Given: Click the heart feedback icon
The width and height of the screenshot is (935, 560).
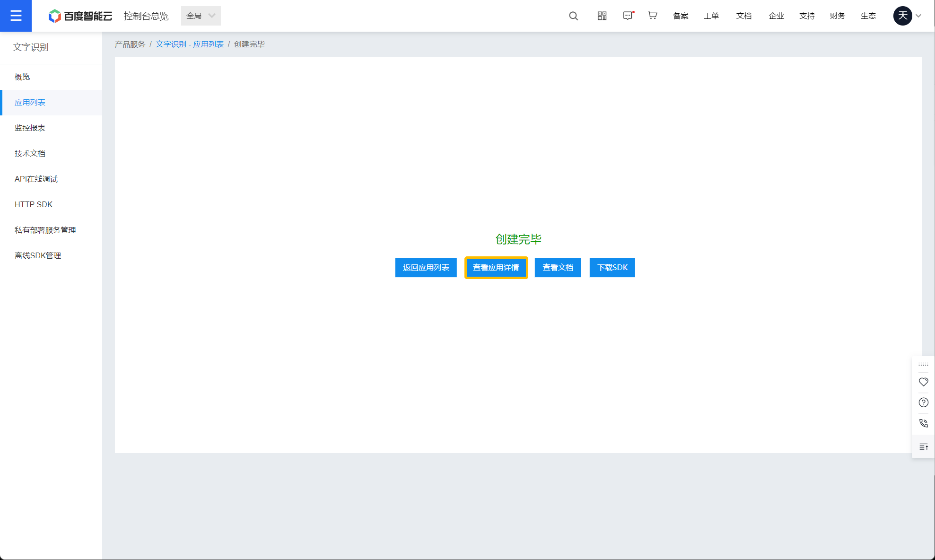Looking at the screenshot, I should pos(923,382).
